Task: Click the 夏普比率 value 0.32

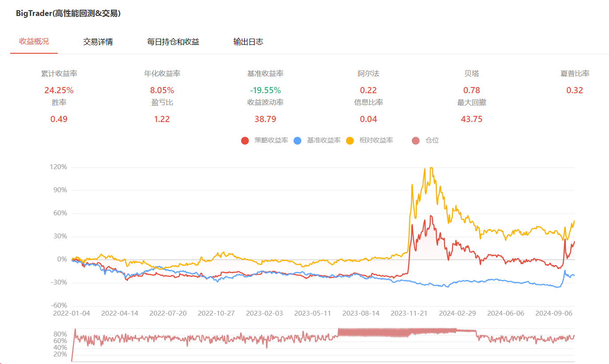Action: coord(575,90)
